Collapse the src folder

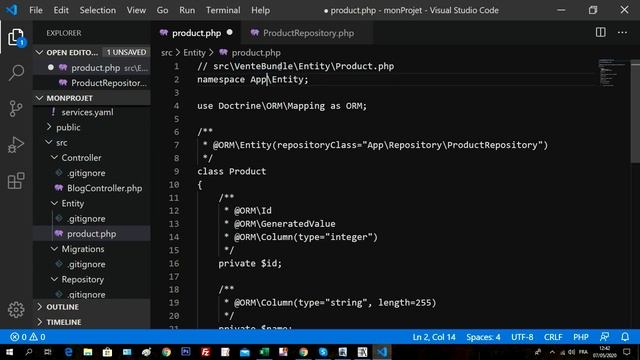pyautogui.click(x=92, y=142)
